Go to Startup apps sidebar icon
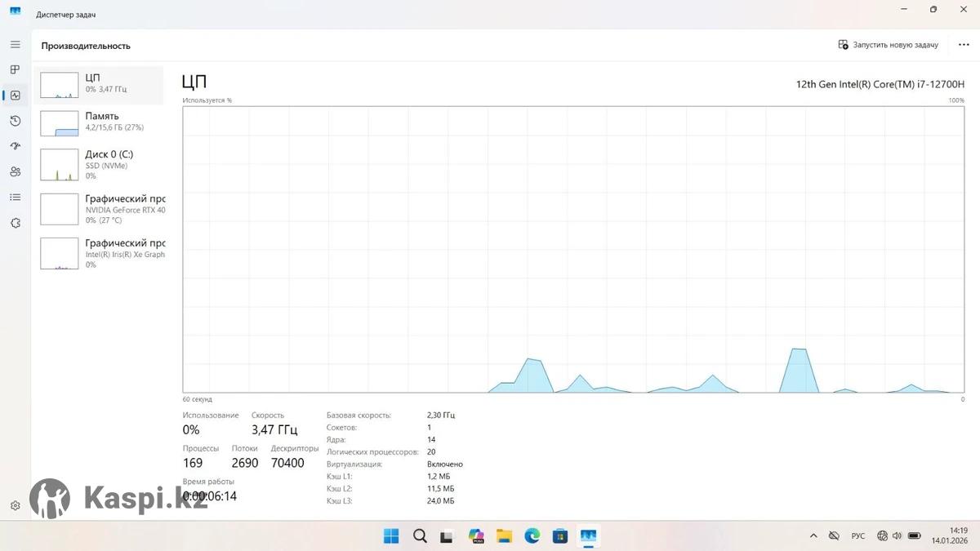Viewport: 980px width, 551px height. point(15,146)
